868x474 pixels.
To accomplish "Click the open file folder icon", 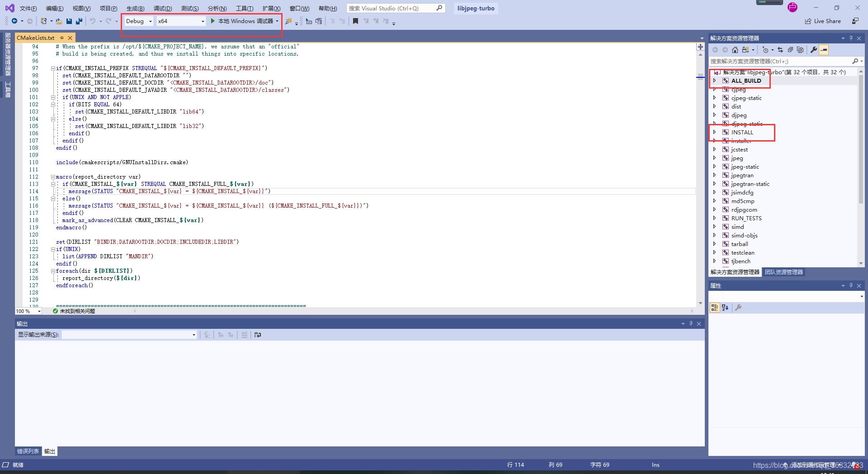I will [59, 21].
